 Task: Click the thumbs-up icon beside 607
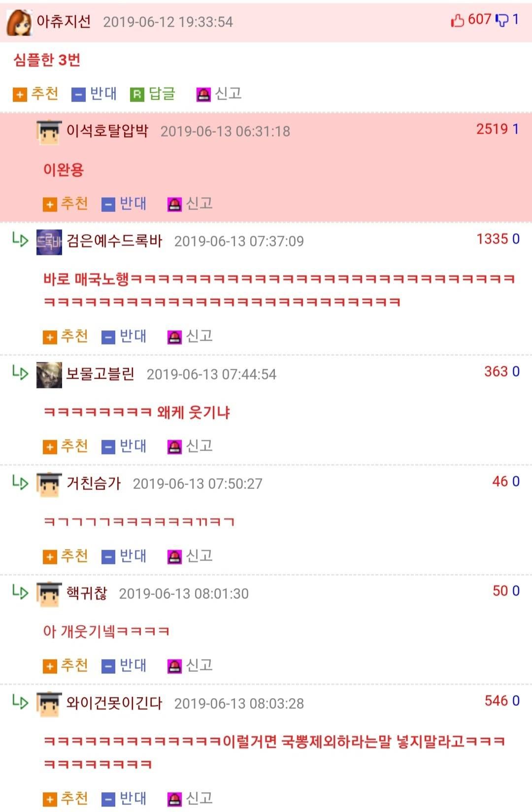click(457, 20)
